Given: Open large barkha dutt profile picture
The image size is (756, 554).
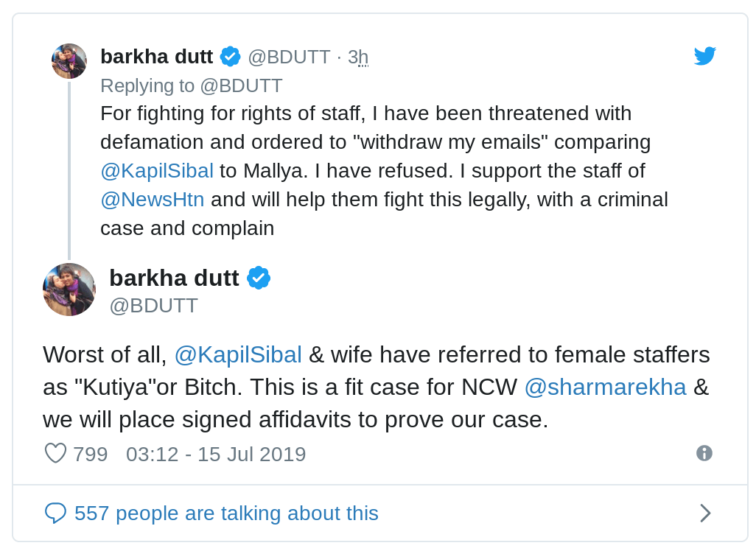Looking at the screenshot, I should (69, 290).
